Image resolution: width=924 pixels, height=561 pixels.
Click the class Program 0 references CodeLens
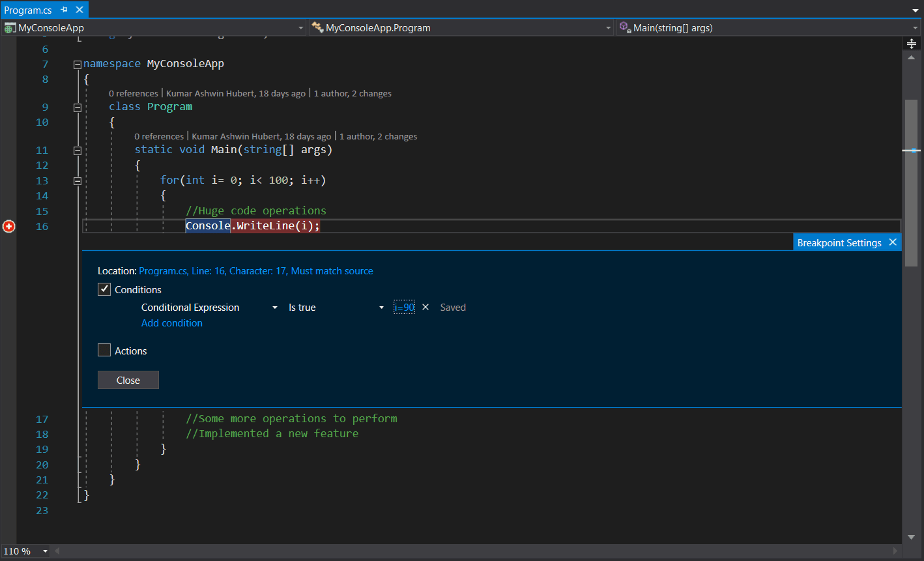(x=134, y=93)
